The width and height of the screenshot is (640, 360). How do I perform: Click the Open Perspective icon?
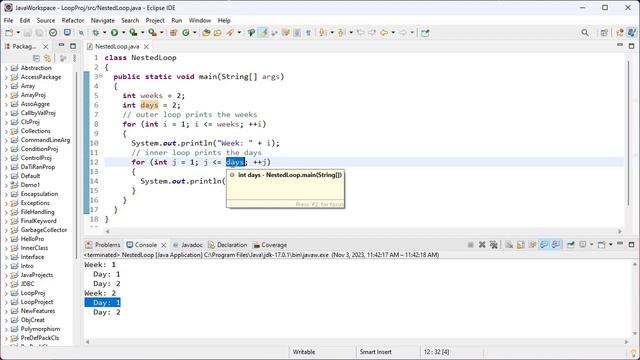[x=604, y=33]
